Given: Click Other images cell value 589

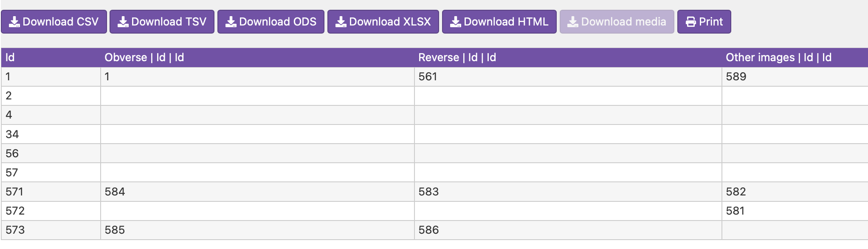Looking at the screenshot, I should 736,77.
